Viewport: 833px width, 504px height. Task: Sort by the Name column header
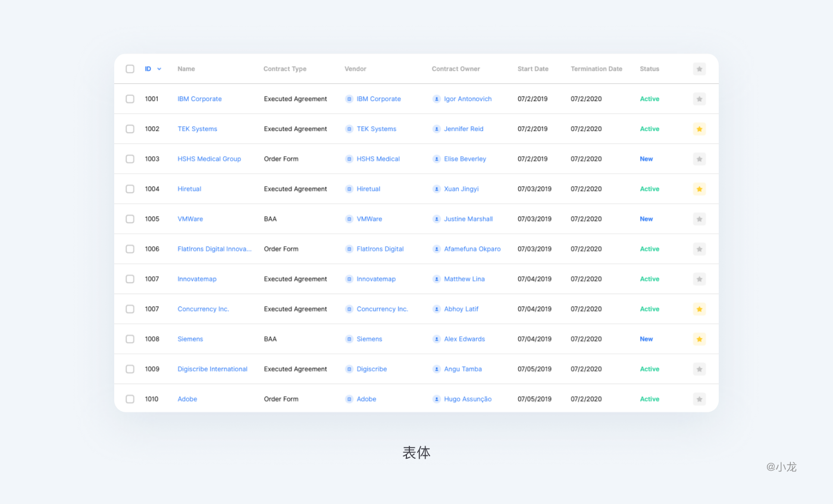pyautogui.click(x=186, y=69)
